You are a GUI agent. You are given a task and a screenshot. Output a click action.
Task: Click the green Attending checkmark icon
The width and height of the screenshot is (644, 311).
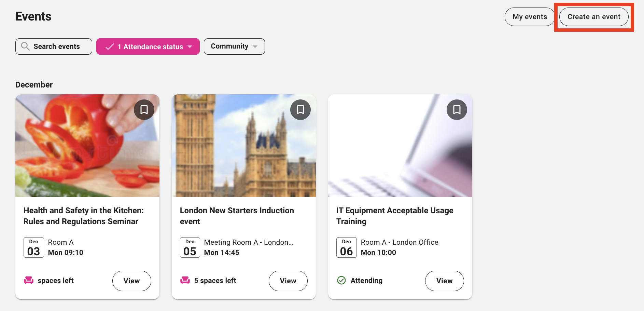point(341,281)
